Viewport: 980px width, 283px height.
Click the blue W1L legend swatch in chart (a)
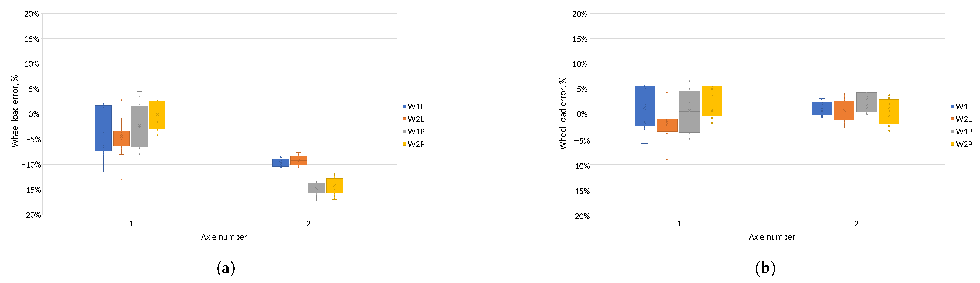coord(404,107)
